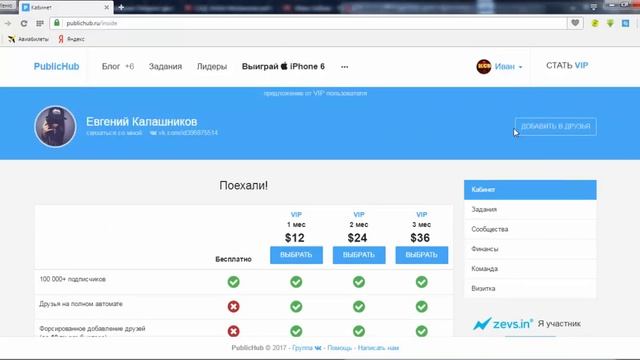The width and height of the screenshot is (640, 360).
Task: Click the green download arrow extension icon
Action: pos(610,23)
